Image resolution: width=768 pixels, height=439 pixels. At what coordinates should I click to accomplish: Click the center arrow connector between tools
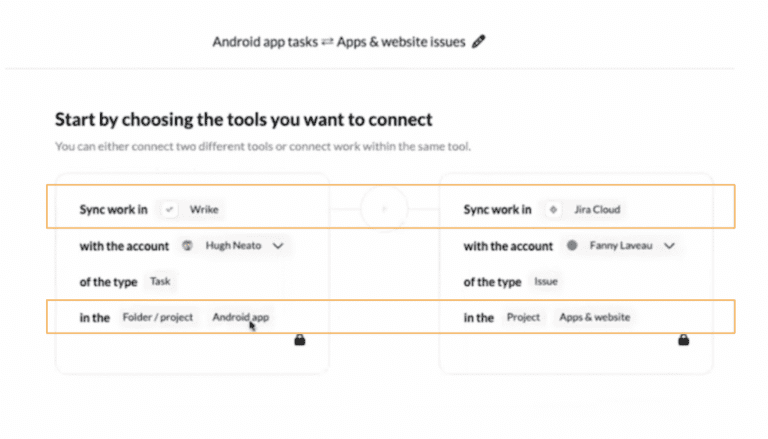click(x=384, y=209)
